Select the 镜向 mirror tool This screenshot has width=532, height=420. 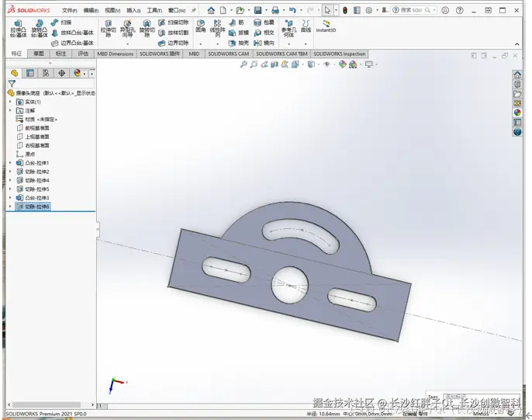tap(264, 43)
